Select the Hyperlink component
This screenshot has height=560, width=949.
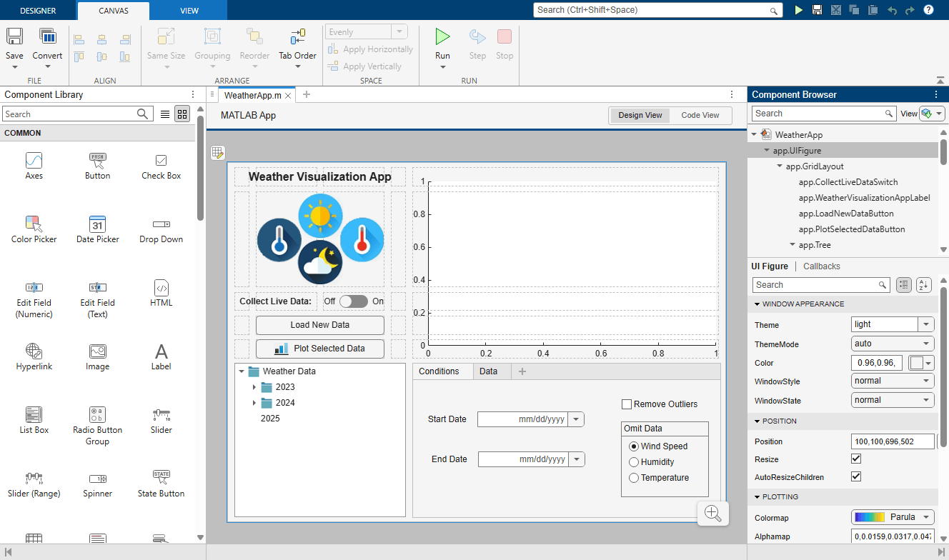[x=34, y=356]
